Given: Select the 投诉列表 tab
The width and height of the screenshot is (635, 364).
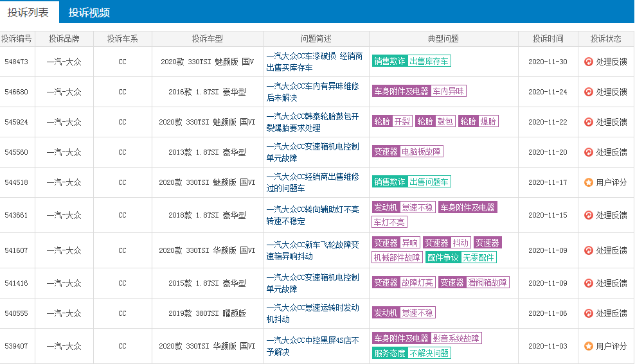Looking at the screenshot, I should coord(28,12).
